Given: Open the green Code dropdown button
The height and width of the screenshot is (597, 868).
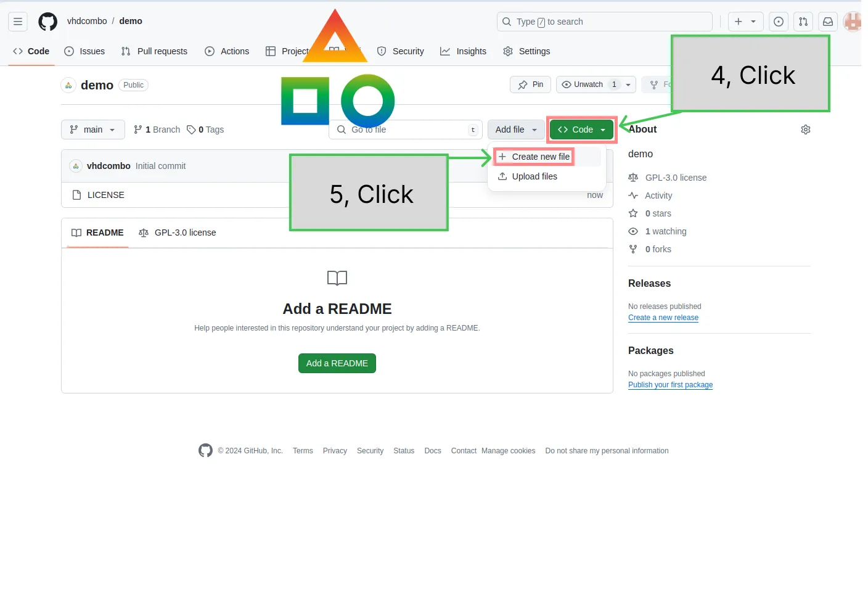Looking at the screenshot, I should tap(582, 130).
